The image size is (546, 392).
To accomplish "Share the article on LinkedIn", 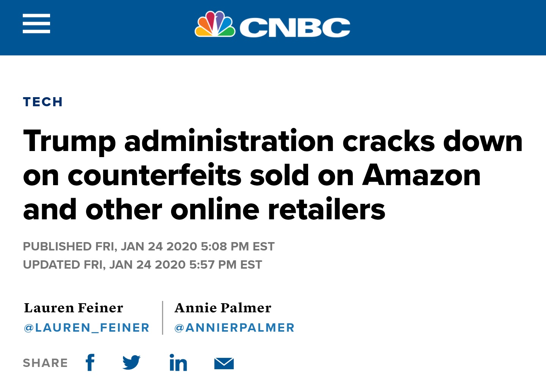I will 178,363.
